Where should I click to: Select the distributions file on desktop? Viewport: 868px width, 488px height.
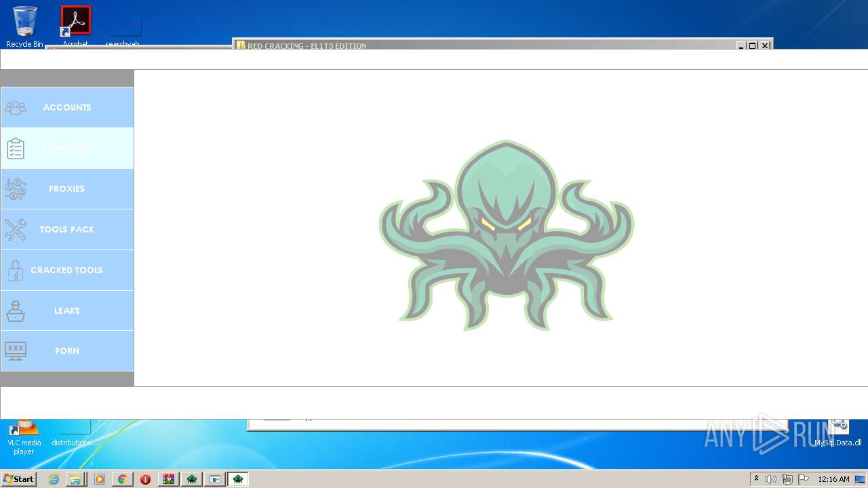pyautogui.click(x=75, y=434)
